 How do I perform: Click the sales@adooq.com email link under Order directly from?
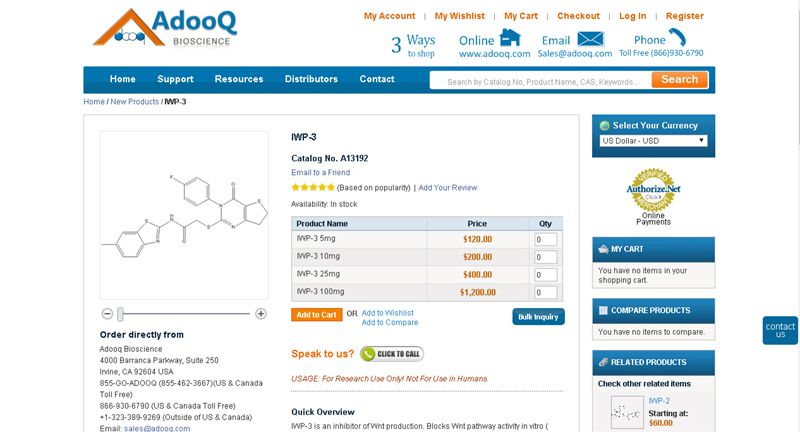(157, 428)
